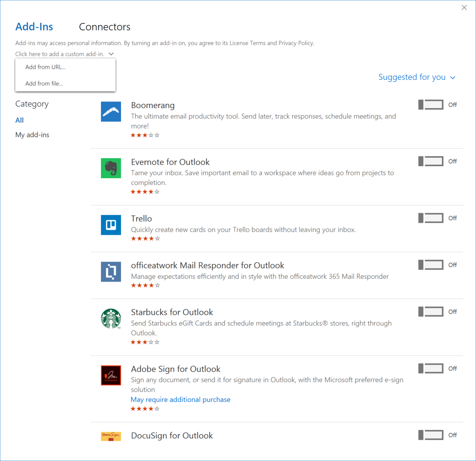
Task: Open the DocuSign for Outlook title
Action: tap(172, 436)
